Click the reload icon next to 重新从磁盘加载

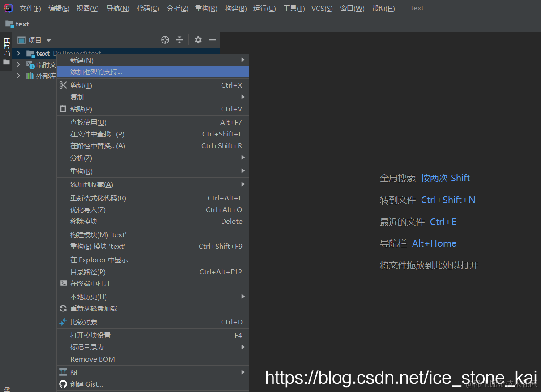tap(63, 308)
